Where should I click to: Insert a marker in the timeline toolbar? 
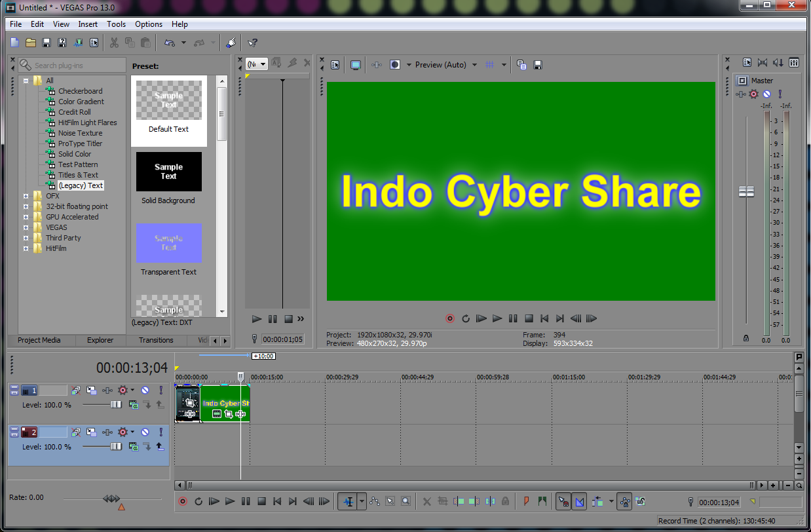tap(526, 502)
